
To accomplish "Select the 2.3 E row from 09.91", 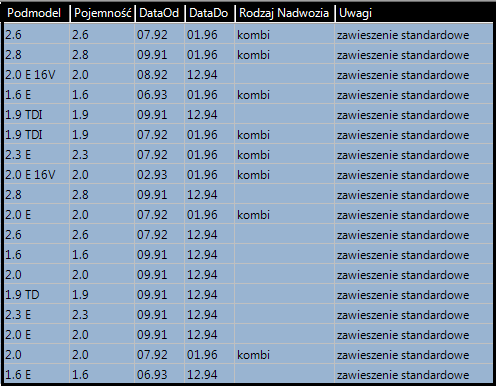I will pyautogui.click(x=248, y=314).
